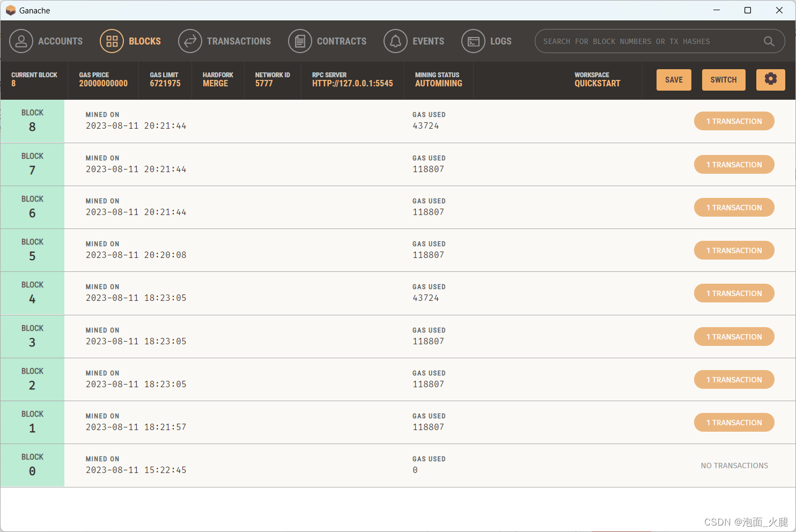This screenshot has width=796, height=532.
Task: Click the Contracts document icon
Action: 300,41
